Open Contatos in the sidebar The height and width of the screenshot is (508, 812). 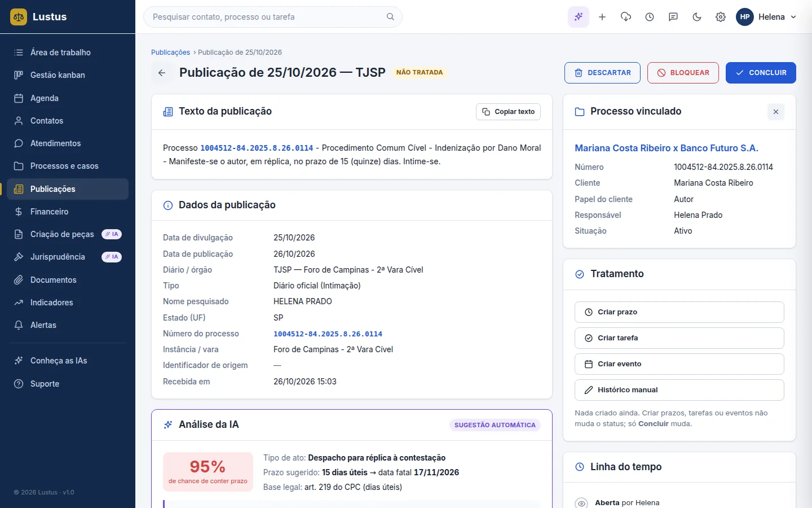(x=68, y=121)
